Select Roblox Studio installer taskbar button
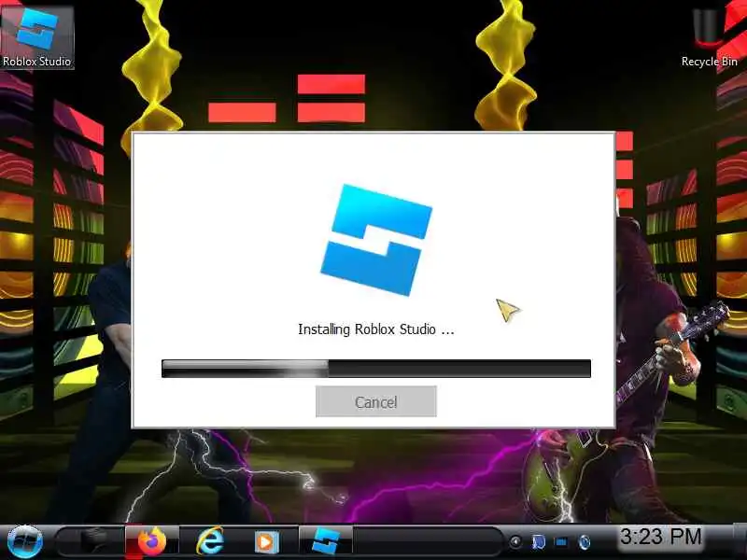747x560 pixels. pos(325,541)
